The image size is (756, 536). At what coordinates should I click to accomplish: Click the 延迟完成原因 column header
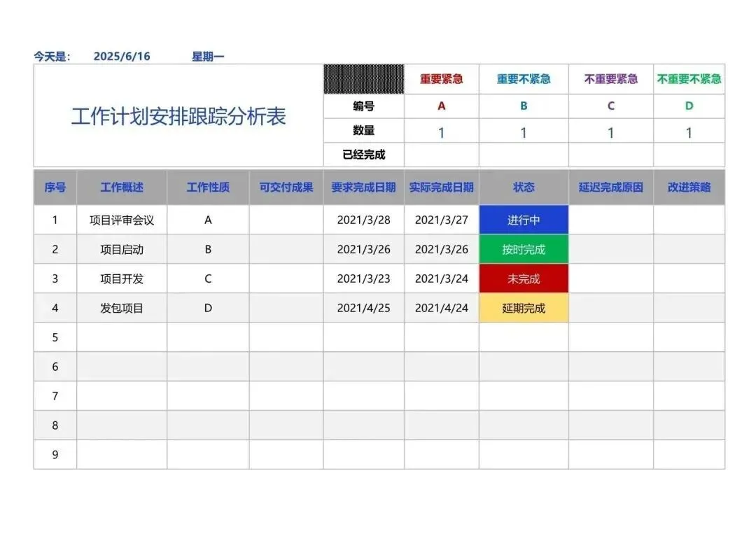[611, 188]
